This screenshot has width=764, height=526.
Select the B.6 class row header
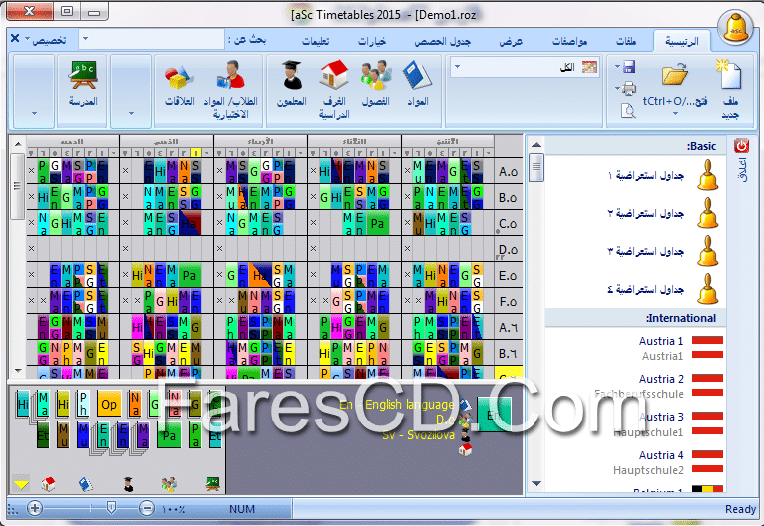509,353
